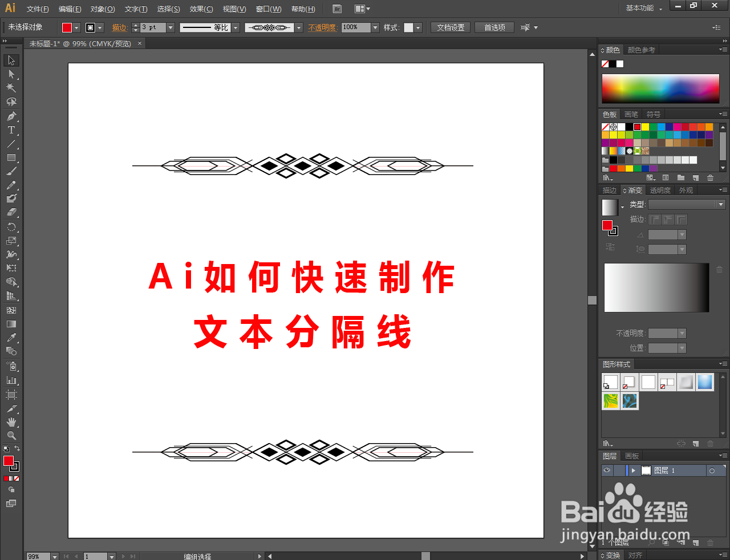Switch to the 画笔 panel tab
This screenshot has height=560, width=730.
631,114
